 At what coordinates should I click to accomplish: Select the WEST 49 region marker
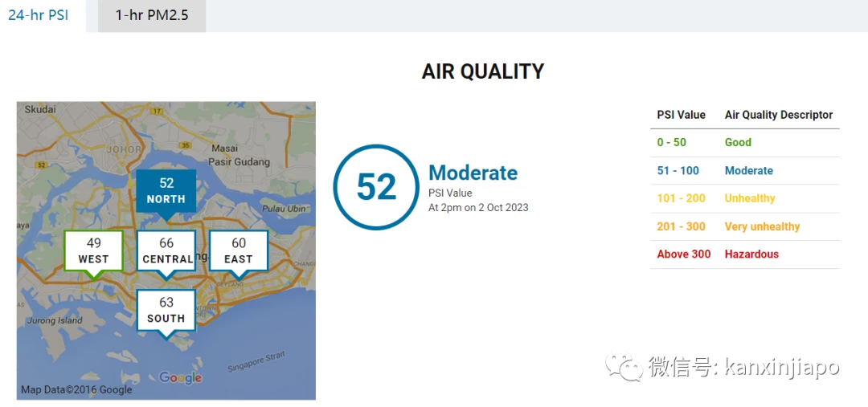point(93,251)
